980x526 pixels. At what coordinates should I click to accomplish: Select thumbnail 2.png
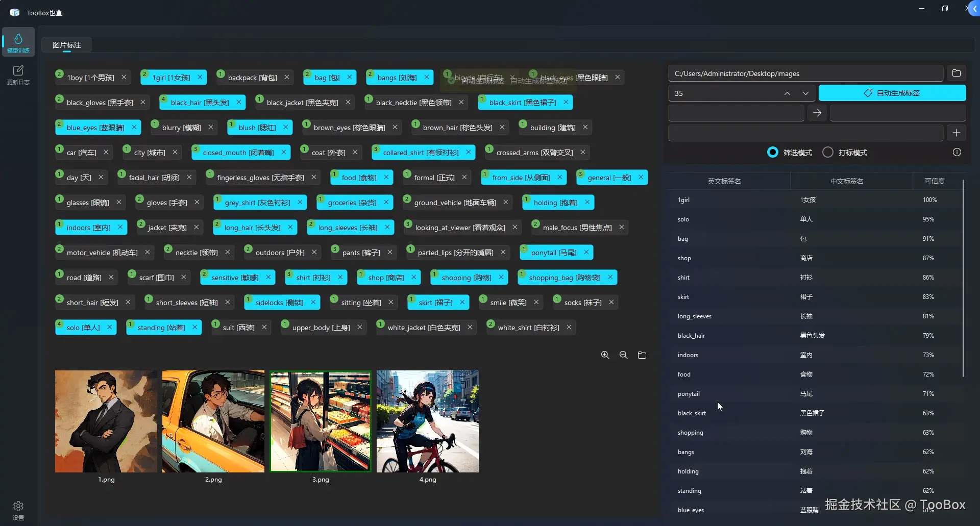213,421
